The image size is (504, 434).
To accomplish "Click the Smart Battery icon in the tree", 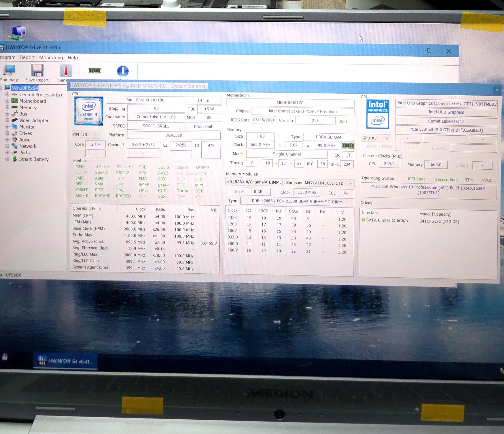I will point(15,159).
